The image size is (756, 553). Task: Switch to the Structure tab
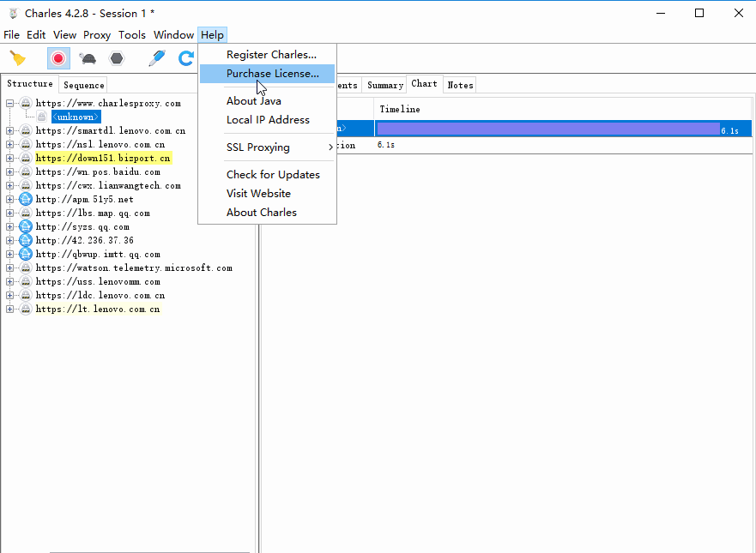30,84
